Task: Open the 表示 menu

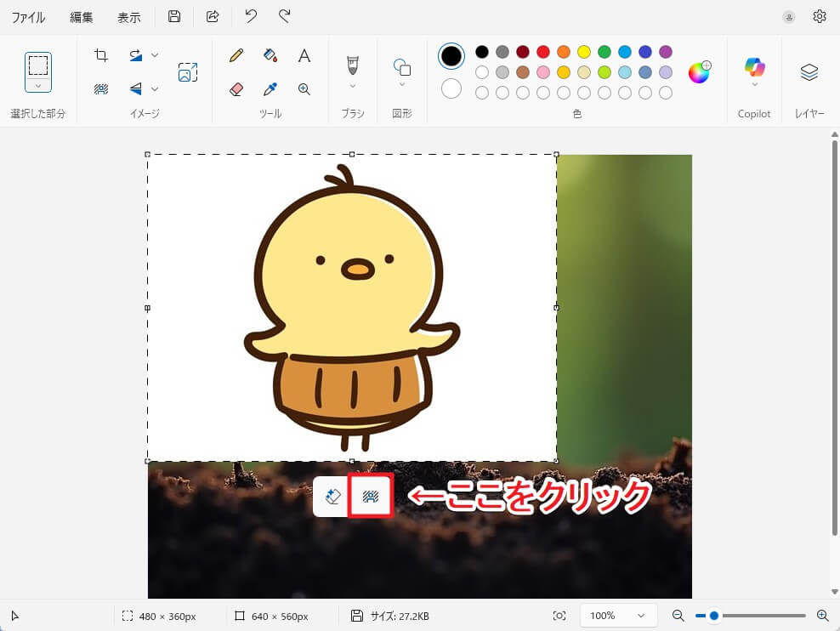Action: coord(129,17)
